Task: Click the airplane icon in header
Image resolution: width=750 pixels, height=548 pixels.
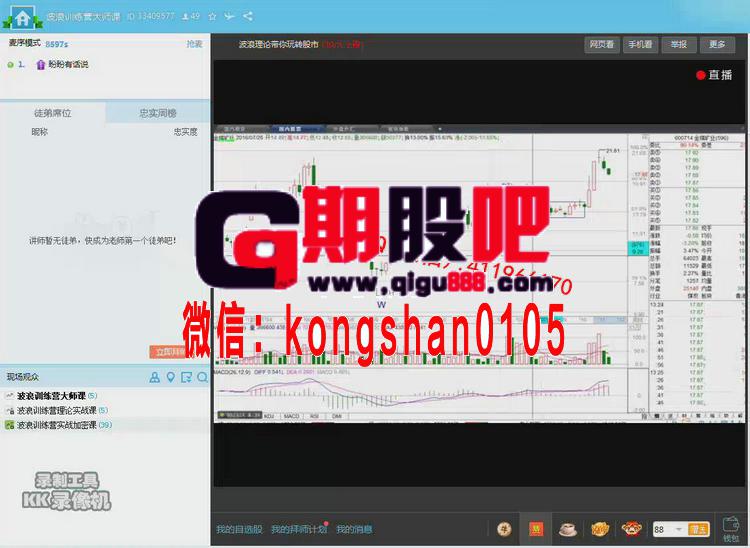Action: (x=230, y=16)
